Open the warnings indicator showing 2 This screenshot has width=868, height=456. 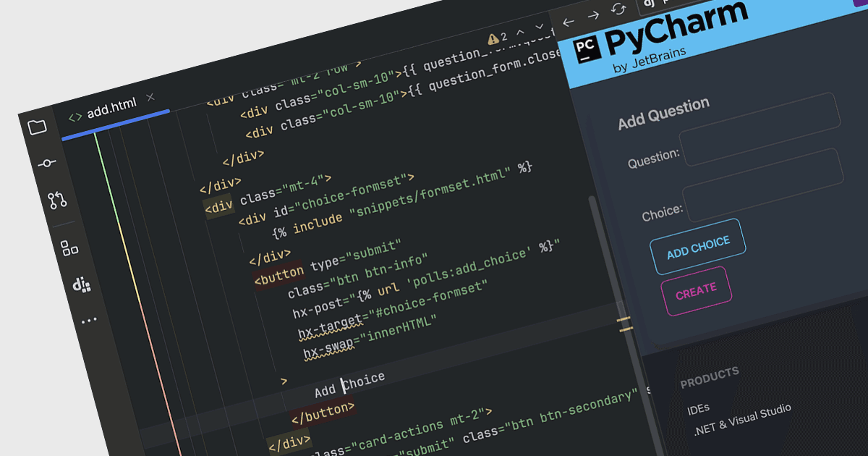pyautogui.click(x=498, y=38)
